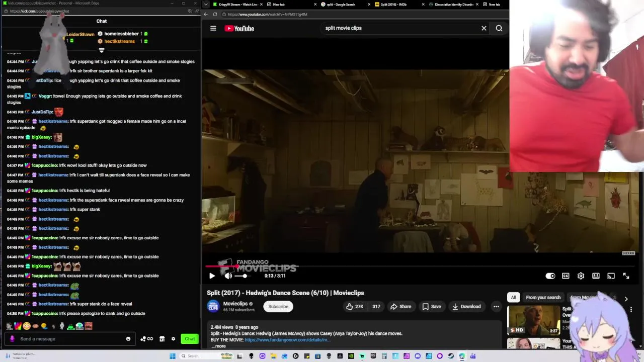Open Kick chat shop icon
Screen dimensions: 644x362
click(162, 339)
